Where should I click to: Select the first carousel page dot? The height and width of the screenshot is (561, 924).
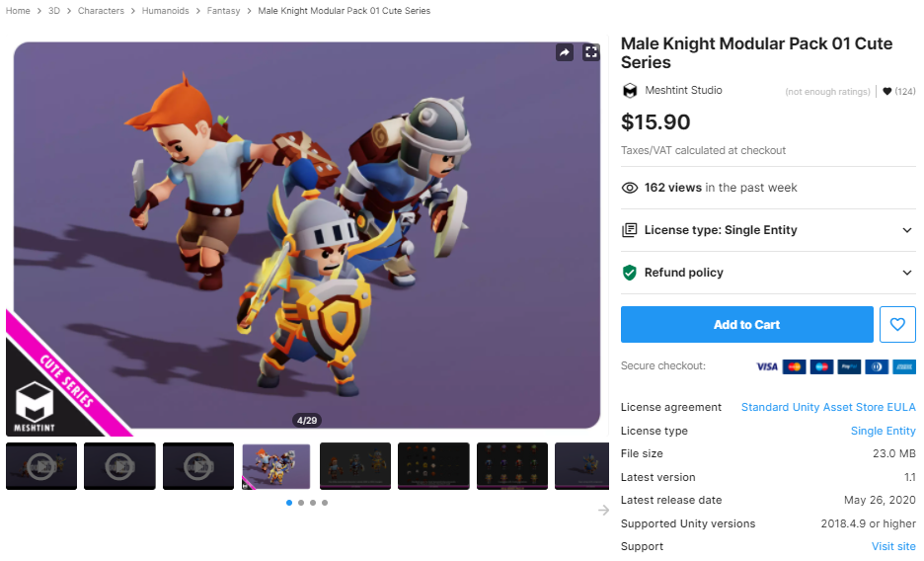pyautogui.click(x=289, y=503)
